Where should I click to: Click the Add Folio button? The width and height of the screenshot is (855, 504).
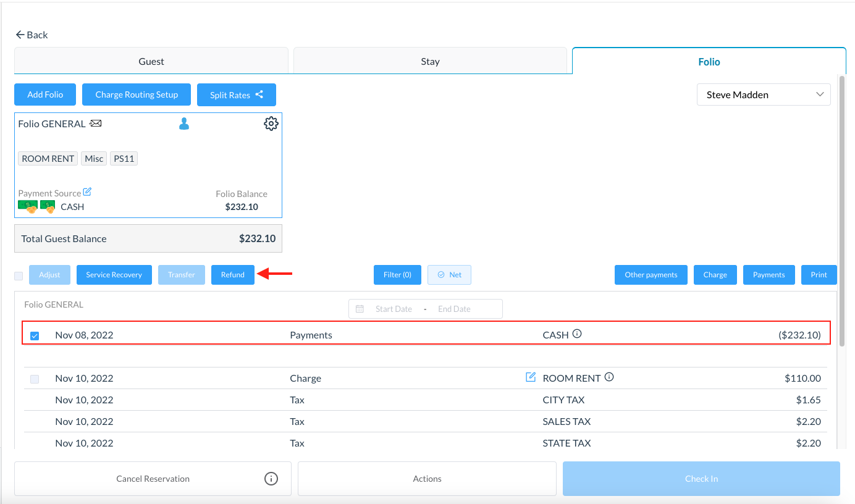(45, 94)
